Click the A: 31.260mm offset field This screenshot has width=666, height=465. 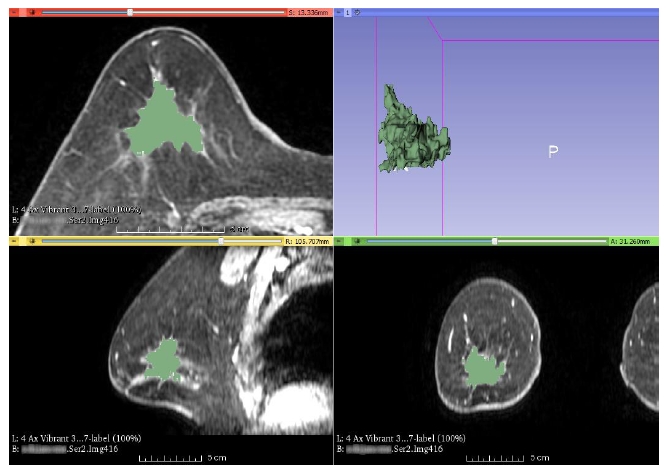tap(632, 241)
